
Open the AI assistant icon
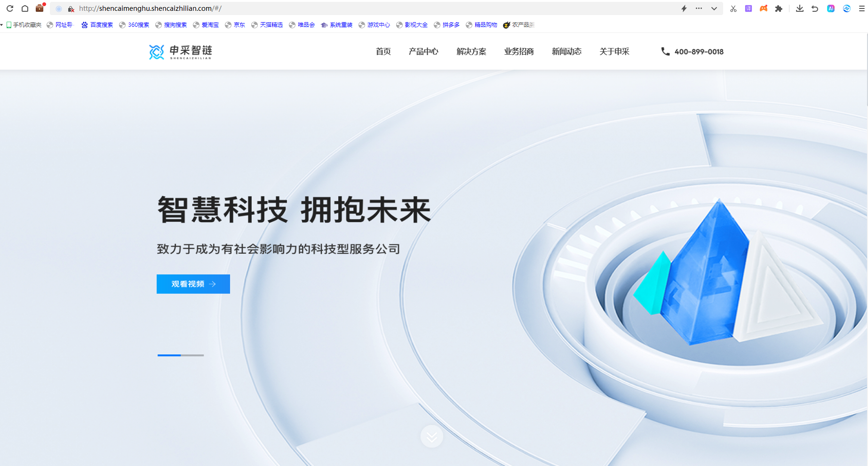click(831, 8)
